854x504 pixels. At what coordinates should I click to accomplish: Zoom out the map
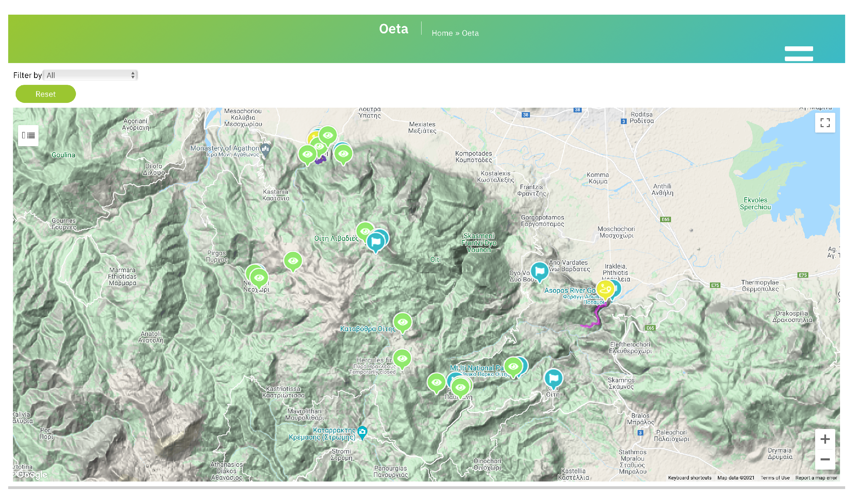tap(824, 459)
